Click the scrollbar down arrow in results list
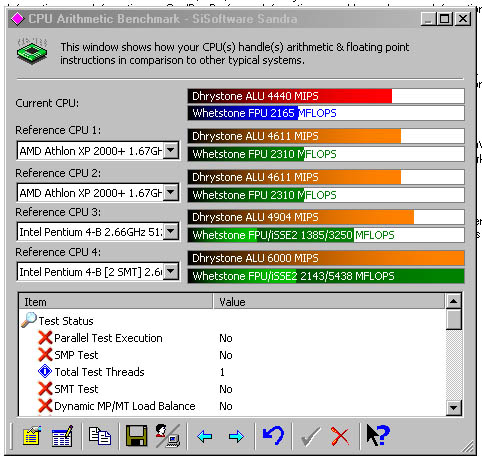 454,407
